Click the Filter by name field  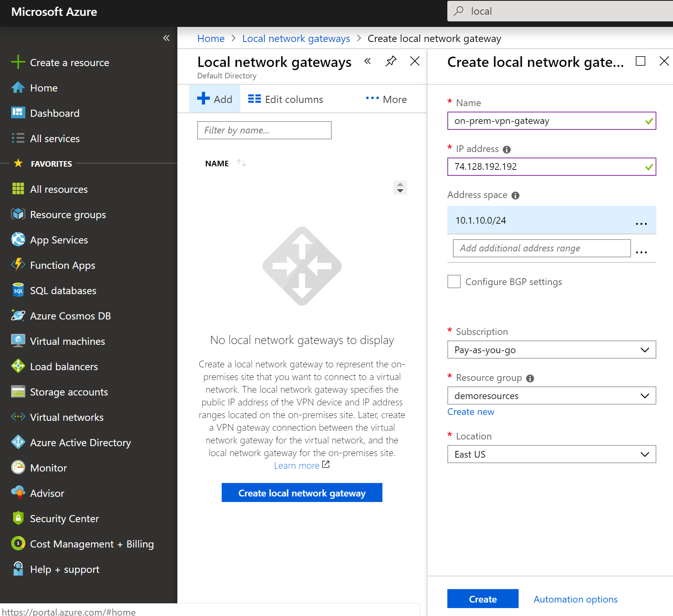click(264, 130)
